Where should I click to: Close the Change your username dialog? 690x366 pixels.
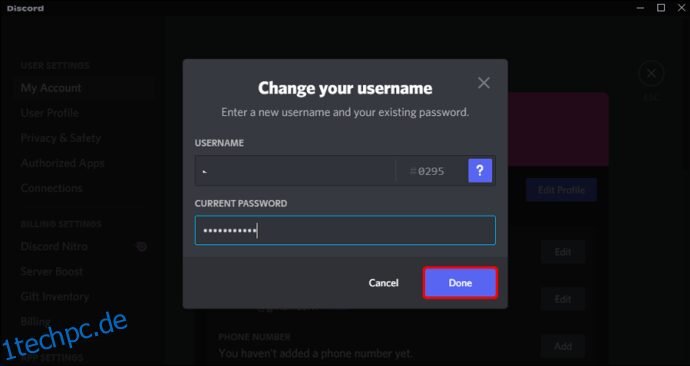pos(484,83)
